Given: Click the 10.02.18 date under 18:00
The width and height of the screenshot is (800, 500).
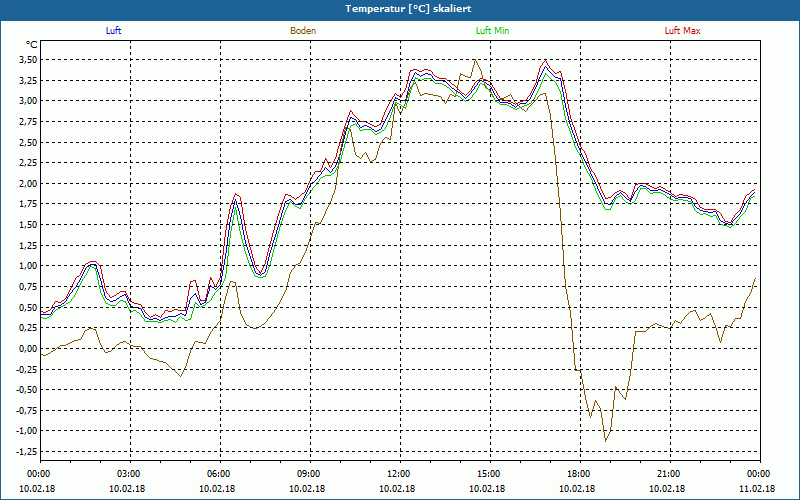Looking at the screenshot, I should coord(577,488).
